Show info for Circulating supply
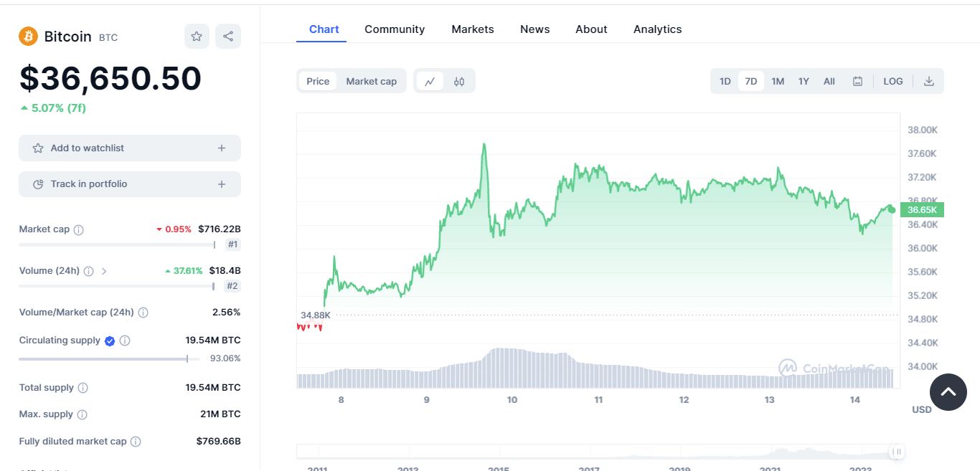 pyautogui.click(x=125, y=341)
